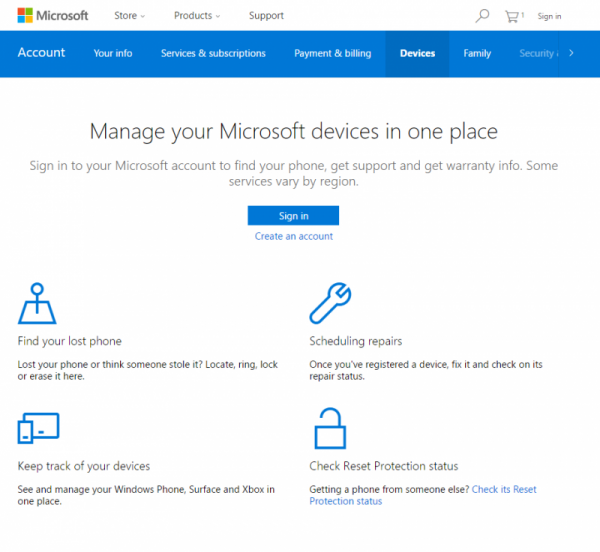Select the Devices tab

417,53
